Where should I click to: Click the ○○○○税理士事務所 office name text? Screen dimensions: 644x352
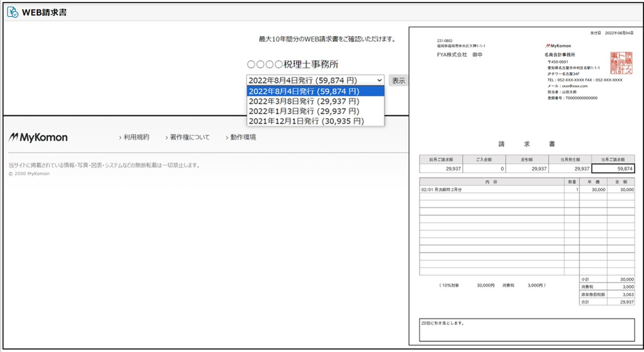(x=293, y=65)
